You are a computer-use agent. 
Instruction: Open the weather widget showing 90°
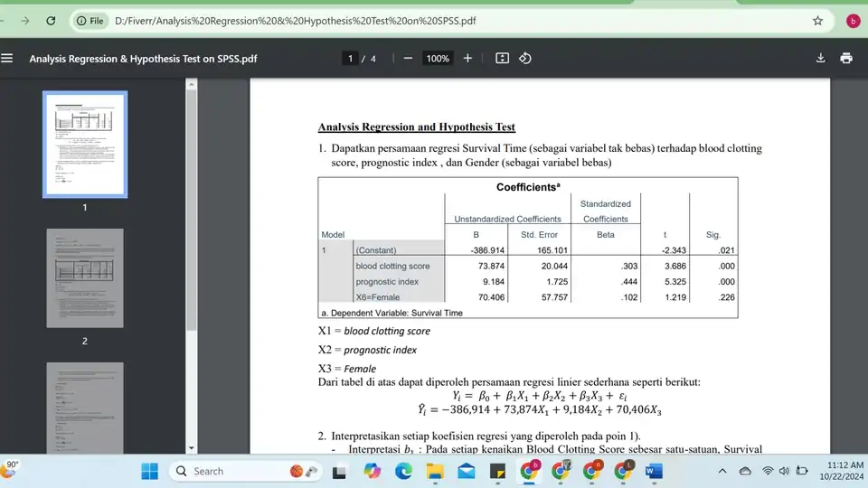point(10,470)
